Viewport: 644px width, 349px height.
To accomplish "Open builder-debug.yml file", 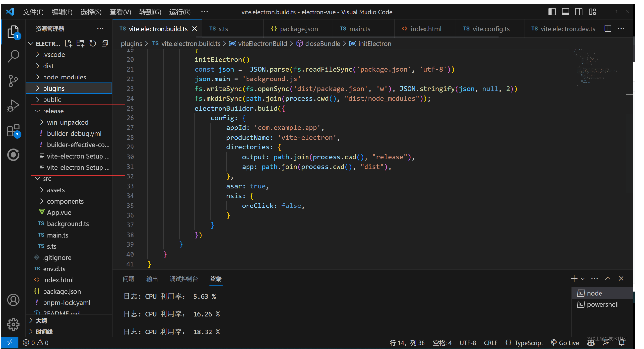I will tap(74, 134).
